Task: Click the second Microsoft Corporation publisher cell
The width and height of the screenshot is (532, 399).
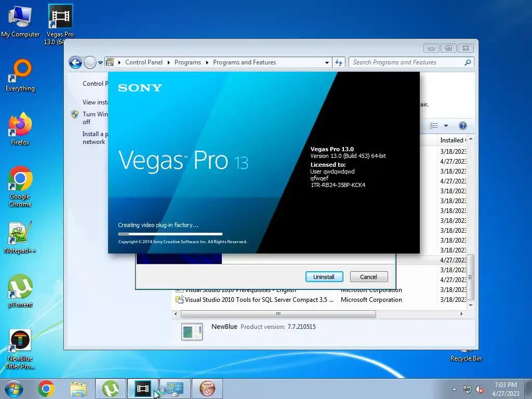Action: 371,300
